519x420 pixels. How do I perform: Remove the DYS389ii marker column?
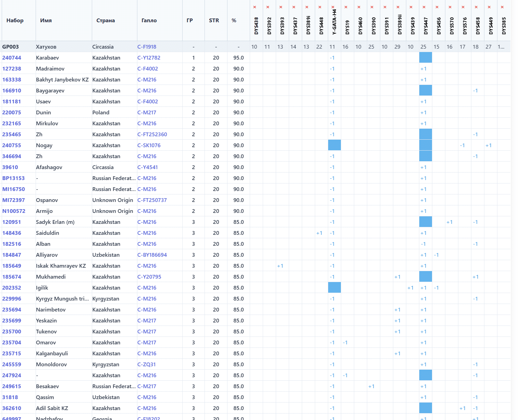pyautogui.click(x=398, y=7)
